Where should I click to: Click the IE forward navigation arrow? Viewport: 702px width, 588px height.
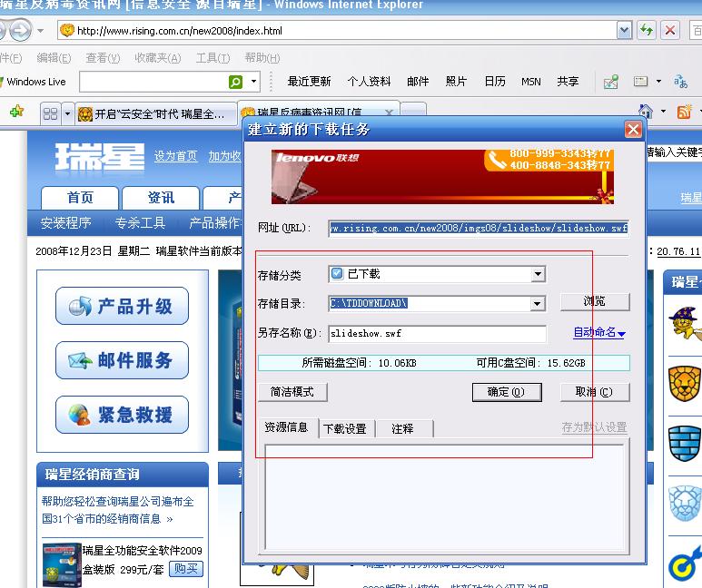tap(20, 31)
